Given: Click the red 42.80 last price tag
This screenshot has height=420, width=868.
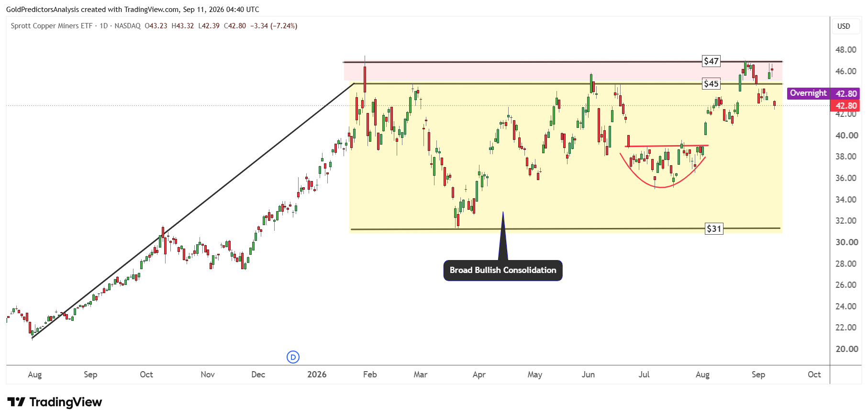Looking at the screenshot, I should click(845, 105).
